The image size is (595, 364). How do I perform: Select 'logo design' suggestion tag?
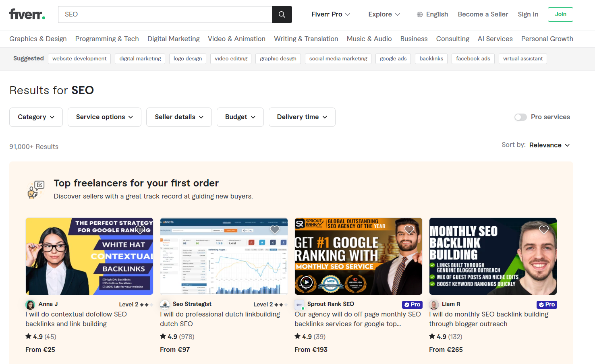tap(188, 59)
